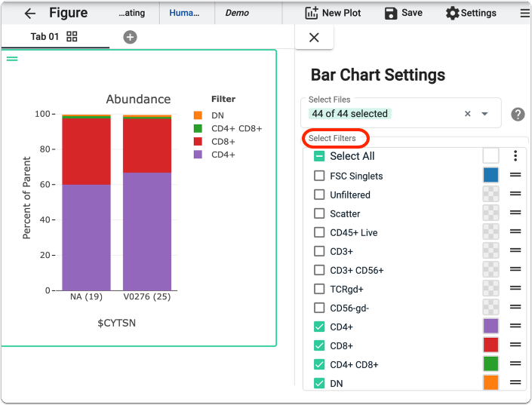Add a new tab with plus icon
Image resolution: width=532 pixels, height=405 pixels.
point(130,37)
